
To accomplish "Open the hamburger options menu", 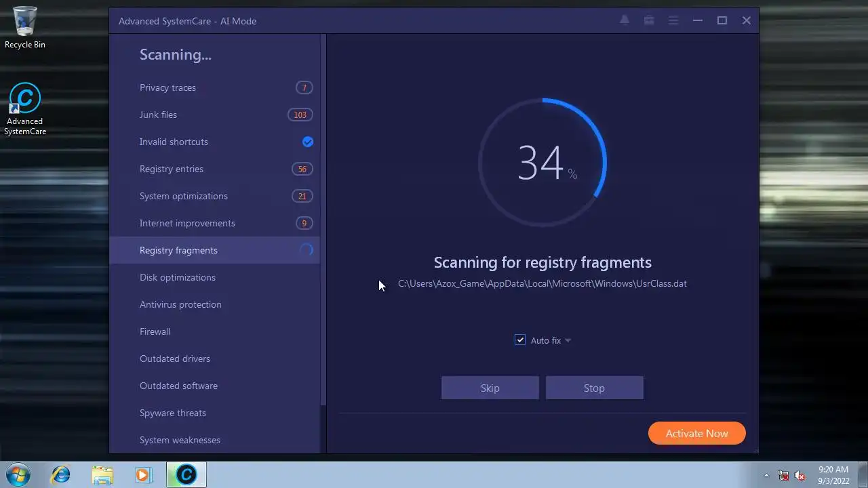I will tap(673, 20).
